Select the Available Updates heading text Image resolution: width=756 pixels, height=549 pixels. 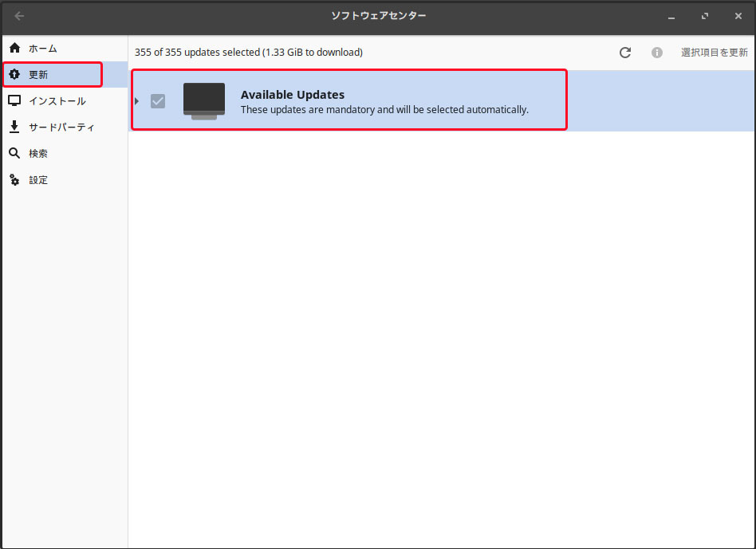(x=293, y=95)
